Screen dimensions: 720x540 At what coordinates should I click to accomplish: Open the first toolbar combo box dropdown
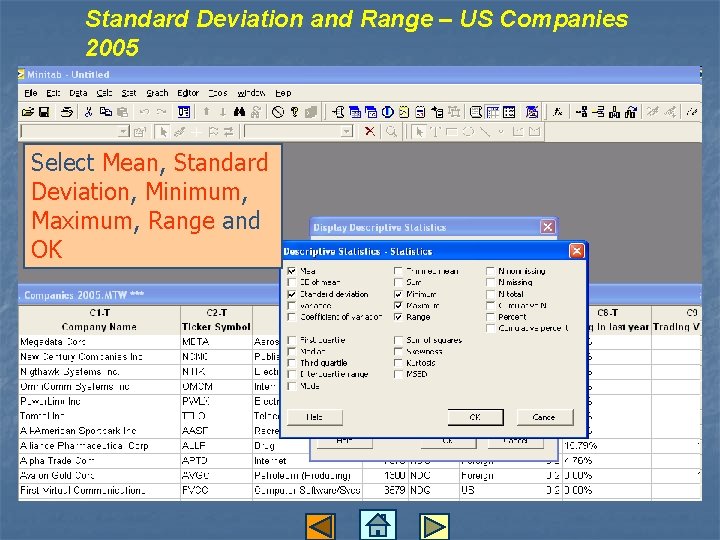123,132
